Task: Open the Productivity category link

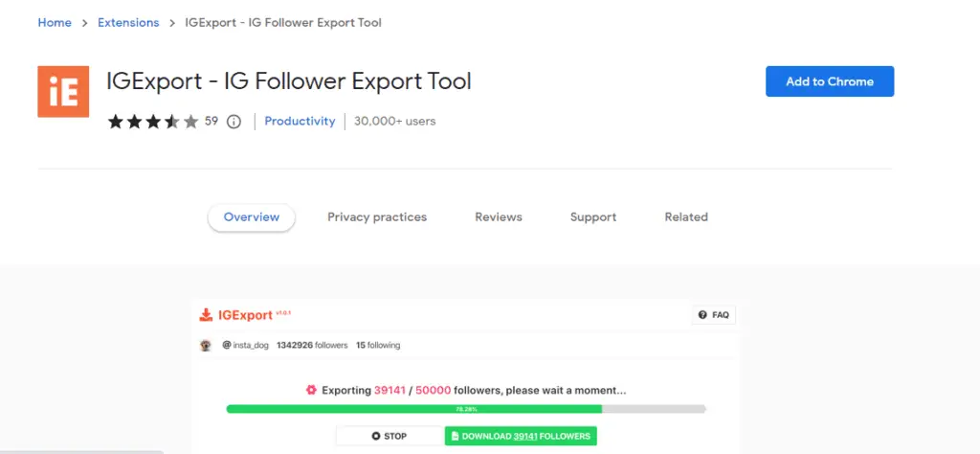Action: [300, 122]
